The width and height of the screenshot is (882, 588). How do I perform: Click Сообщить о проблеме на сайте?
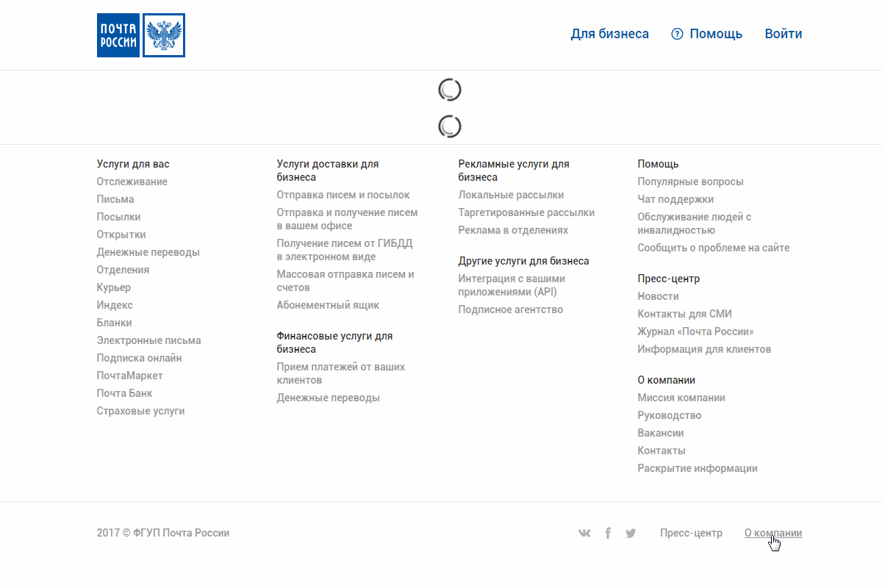tap(714, 248)
